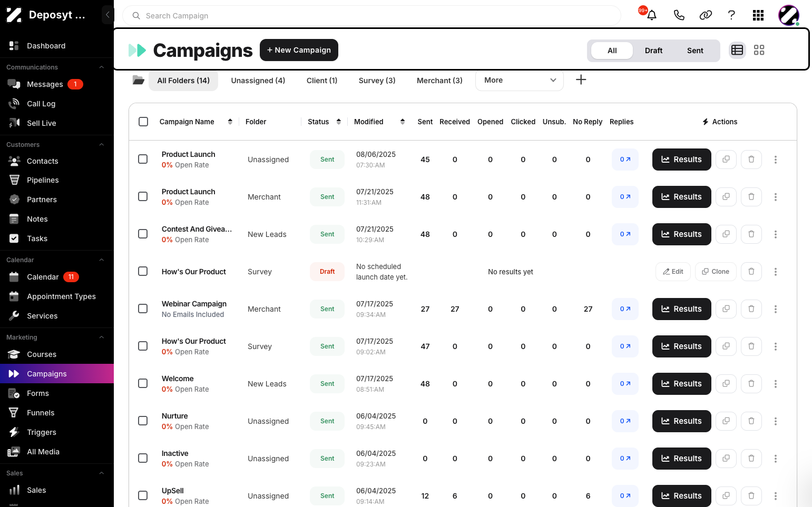Click the New Campaign button

[x=299, y=50]
